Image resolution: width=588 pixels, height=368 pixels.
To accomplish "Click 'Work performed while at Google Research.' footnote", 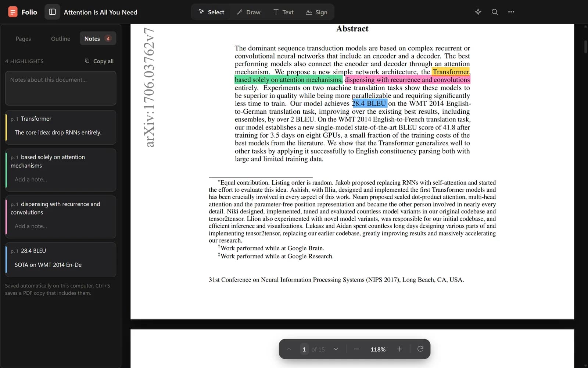I will [277, 256].
